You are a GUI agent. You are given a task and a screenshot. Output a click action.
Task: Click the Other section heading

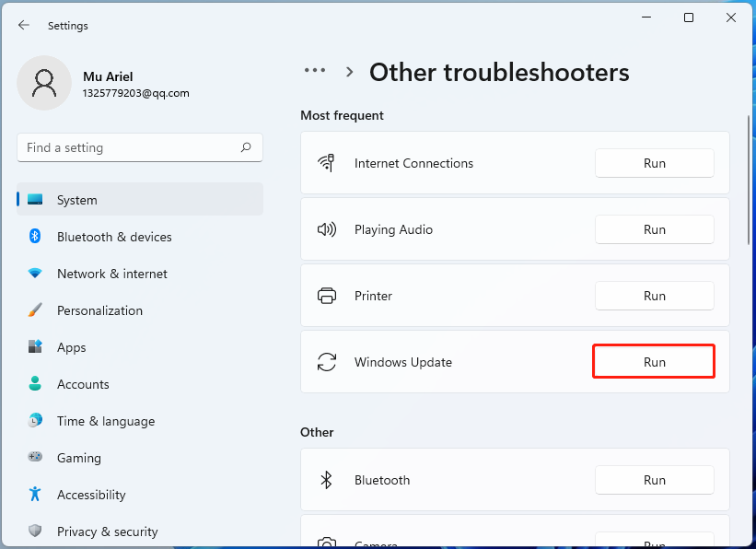(317, 432)
